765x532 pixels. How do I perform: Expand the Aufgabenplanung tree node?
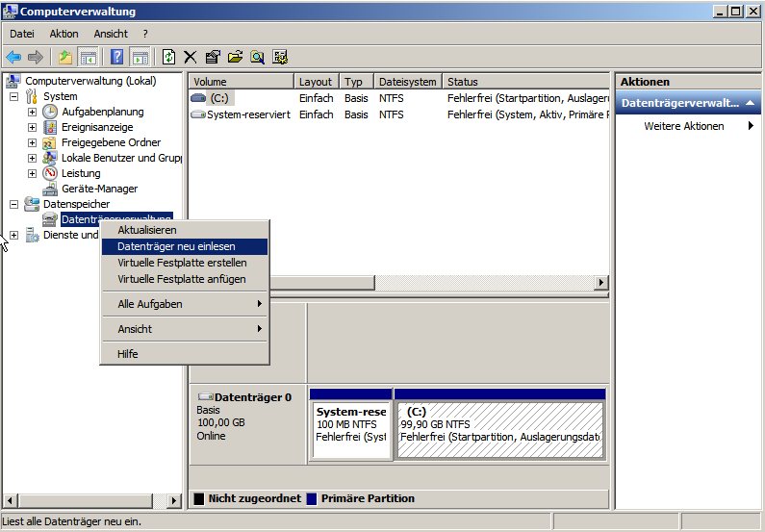(x=32, y=112)
